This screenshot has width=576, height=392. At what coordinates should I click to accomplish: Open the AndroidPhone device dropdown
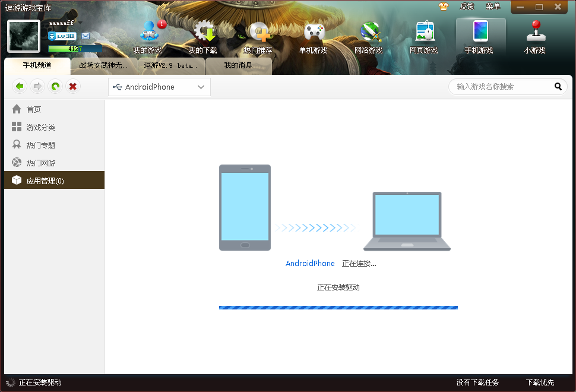tap(159, 87)
